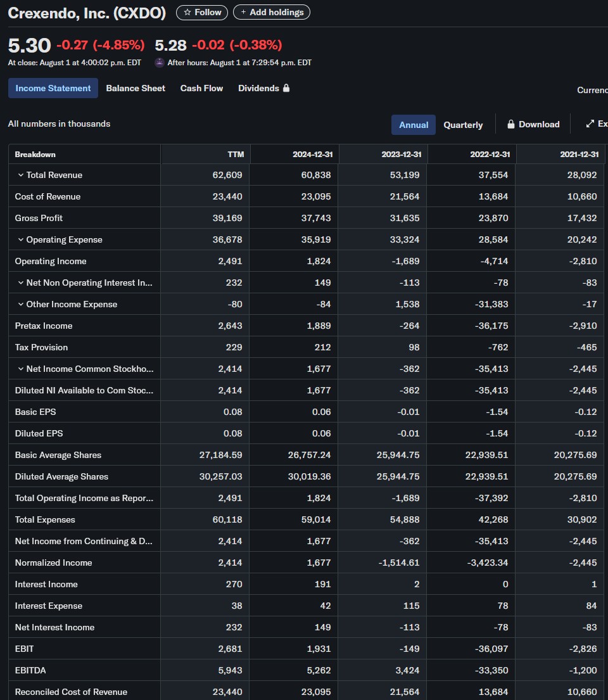Click the after-hours price 5.28
Screen dimensions: 608x700
(170, 45)
